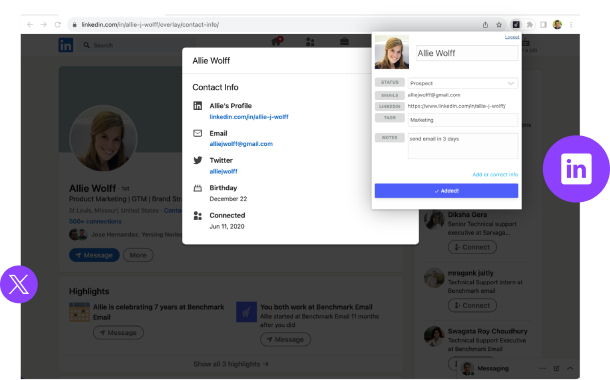The height and width of the screenshot is (380, 610).
Task: Open linkedin.com/in/allie-j-wolff profile link
Action: [x=249, y=117]
